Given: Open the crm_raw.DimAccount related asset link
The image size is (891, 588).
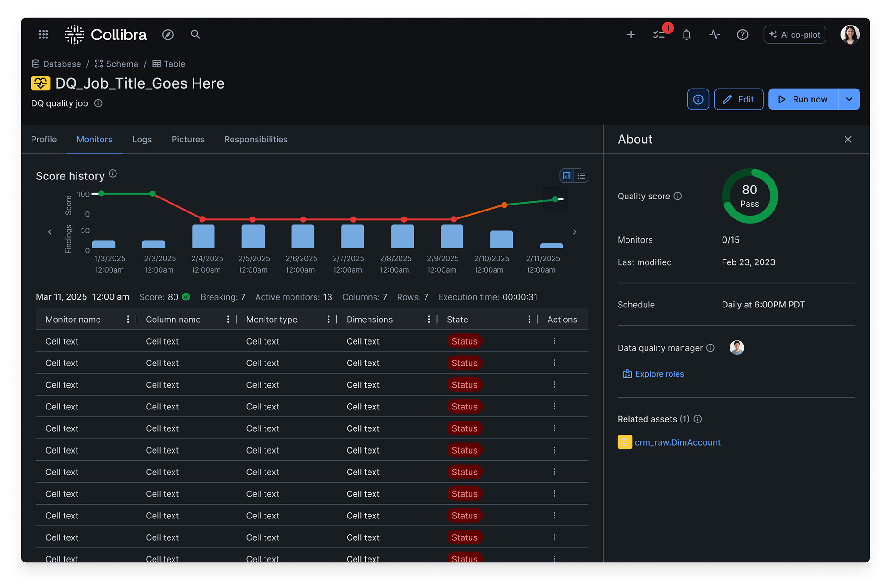Looking at the screenshot, I should 677,442.
